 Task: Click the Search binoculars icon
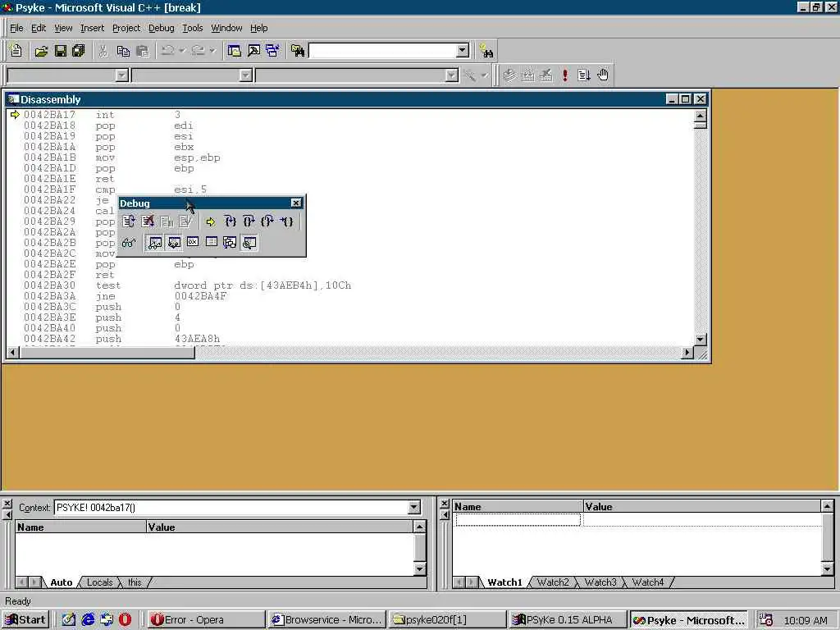coord(486,51)
